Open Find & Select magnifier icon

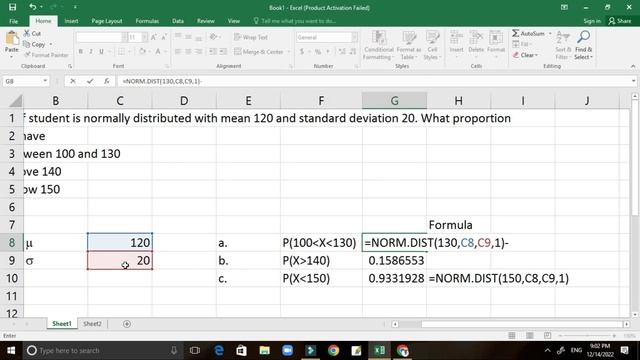(584, 37)
